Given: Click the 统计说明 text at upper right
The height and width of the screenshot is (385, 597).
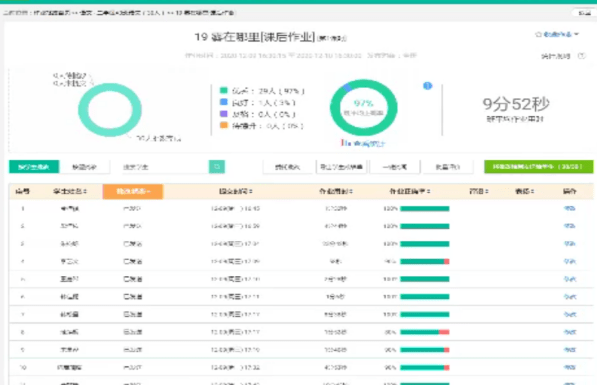Looking at the screenshot, I should [555, 56].
